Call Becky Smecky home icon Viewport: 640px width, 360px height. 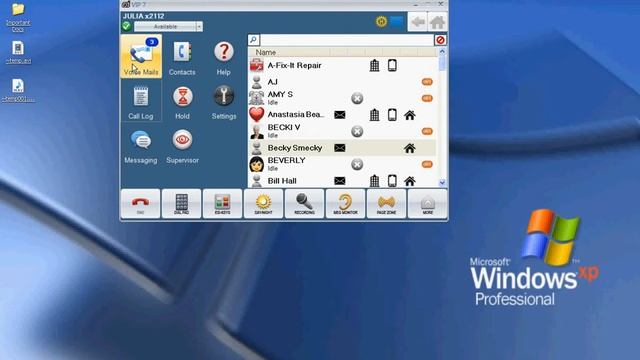point(410,148)
